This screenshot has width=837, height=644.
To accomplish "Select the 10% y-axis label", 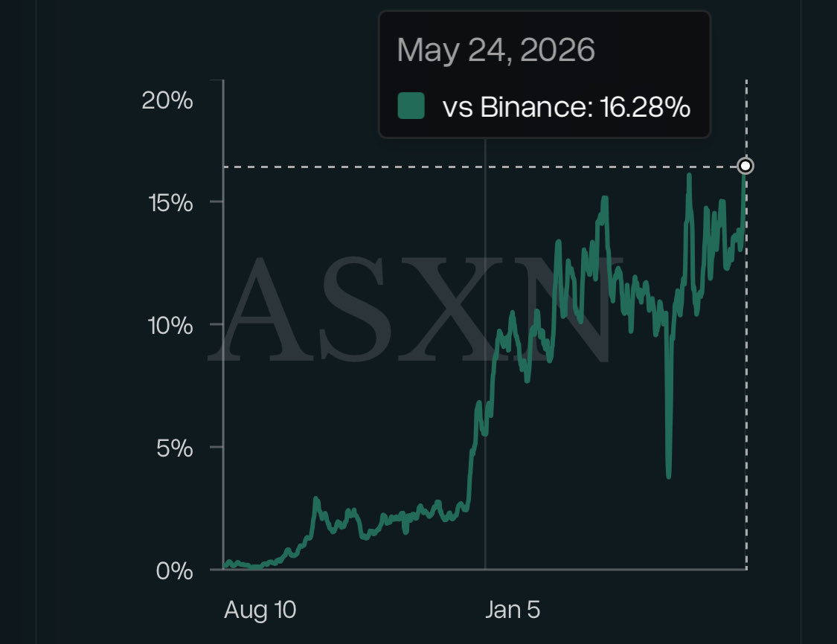I will (170, 326).
